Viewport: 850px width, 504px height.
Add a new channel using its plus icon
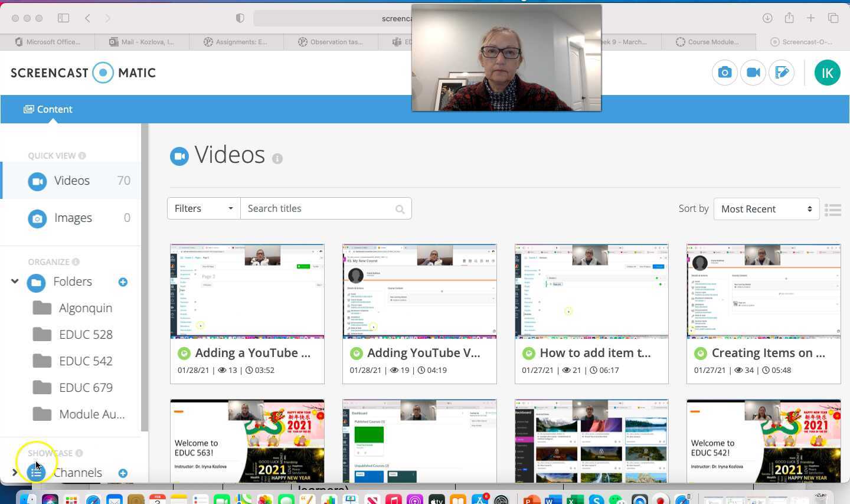coord(123,472)
